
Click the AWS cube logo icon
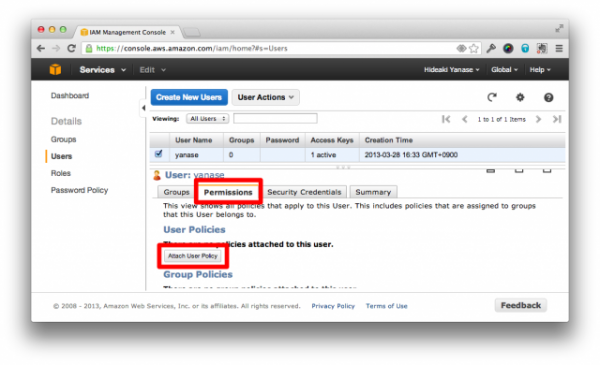(55, 69)
